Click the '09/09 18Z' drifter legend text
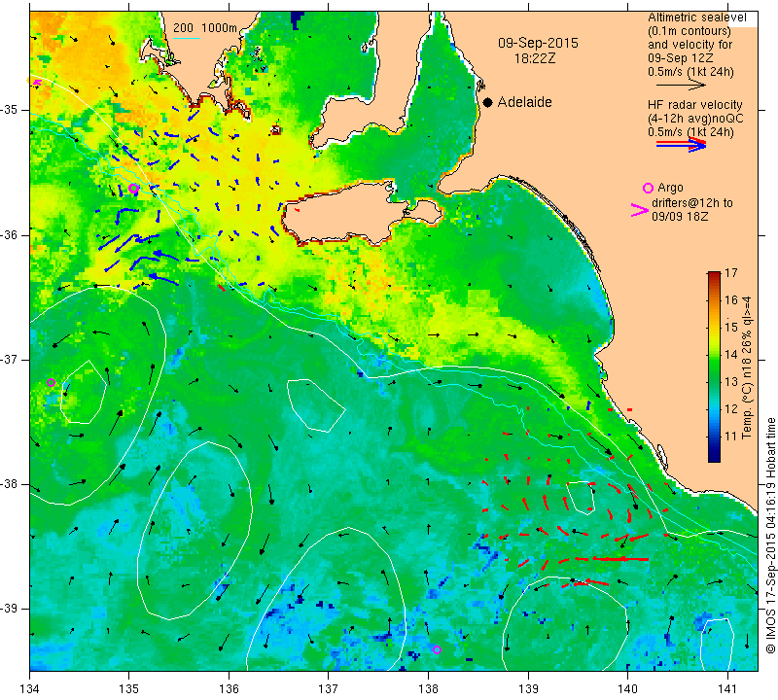Image resolution: width=778 pixels, height=700 pixels. pyautogui.click(x=680, y=217)
